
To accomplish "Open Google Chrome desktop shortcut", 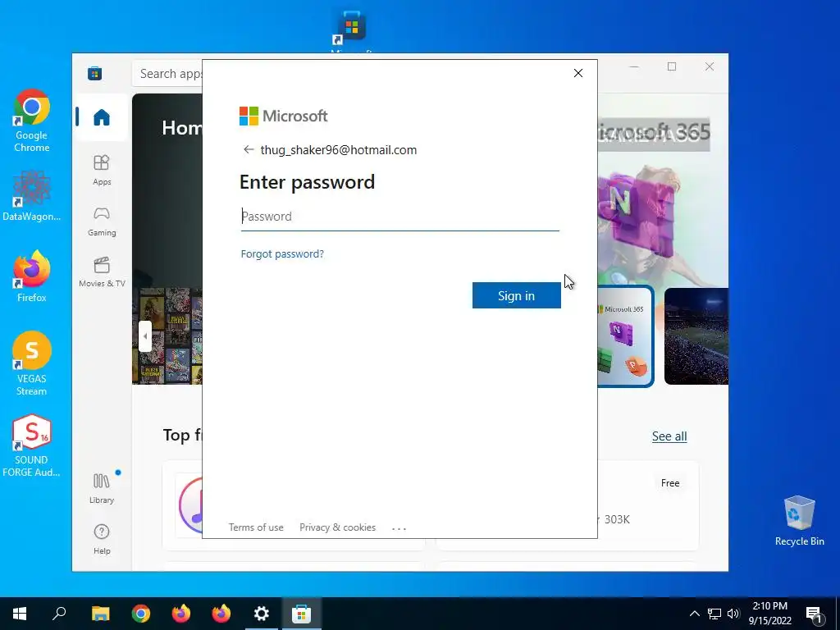I will point(32,121).
